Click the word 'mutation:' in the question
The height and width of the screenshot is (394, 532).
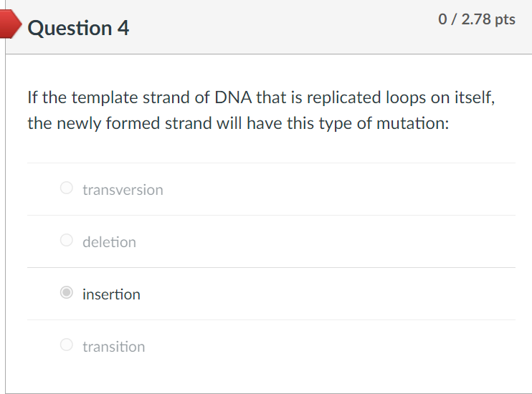[412, 123]
